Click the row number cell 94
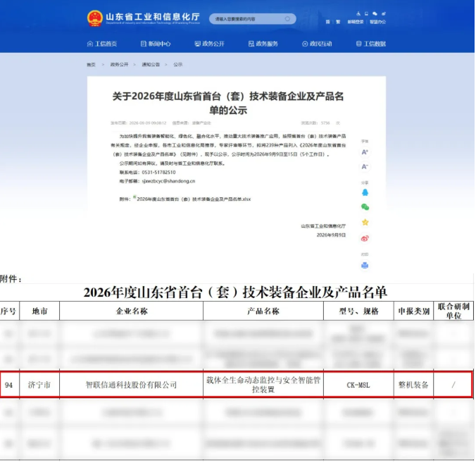The image size is (476, 463). pyautogui.click(x=9, y=385)
